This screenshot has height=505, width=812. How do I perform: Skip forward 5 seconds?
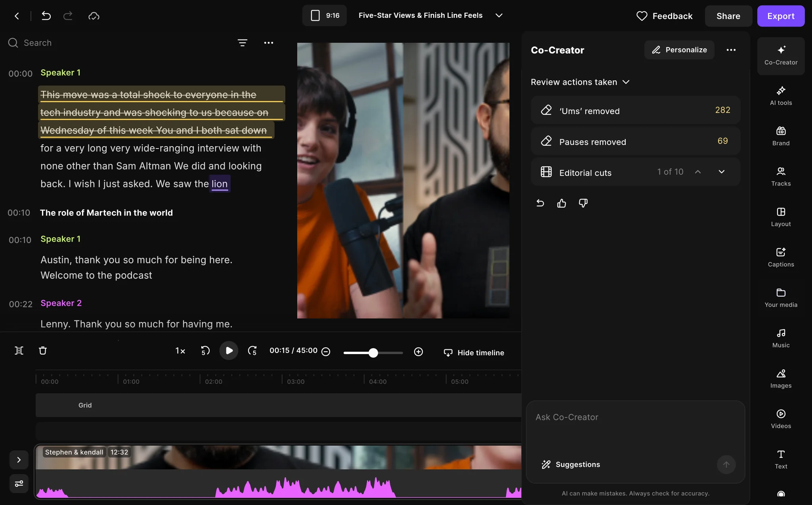252,351
